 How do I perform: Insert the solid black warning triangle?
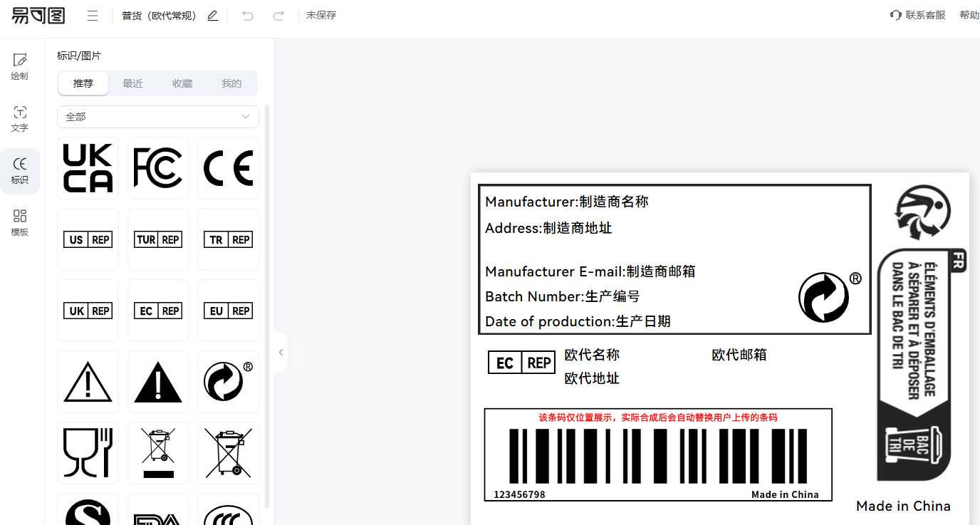click(x=158, y=382)
